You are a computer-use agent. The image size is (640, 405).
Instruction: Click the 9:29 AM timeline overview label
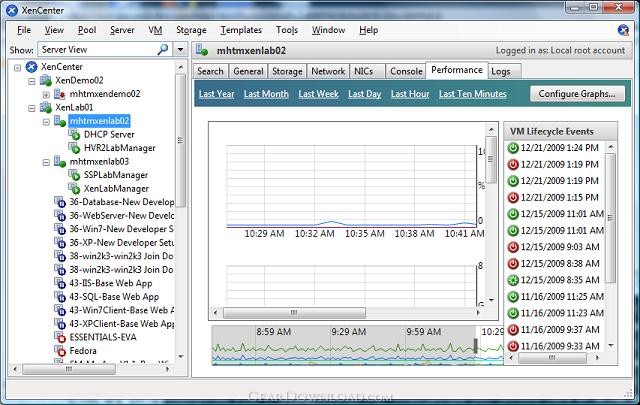[349, 332]
